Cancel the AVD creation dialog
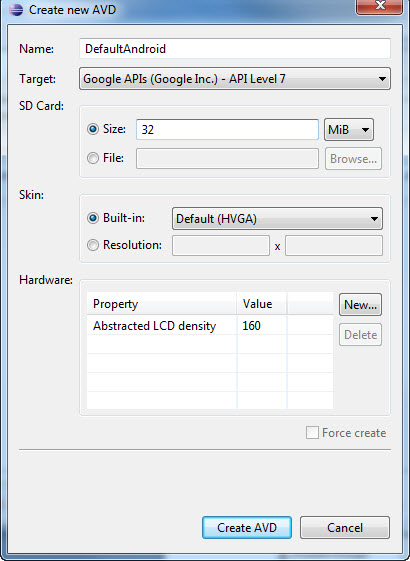Image resolution: width=410 pixels, height=561 pixels. pos(345,527)
